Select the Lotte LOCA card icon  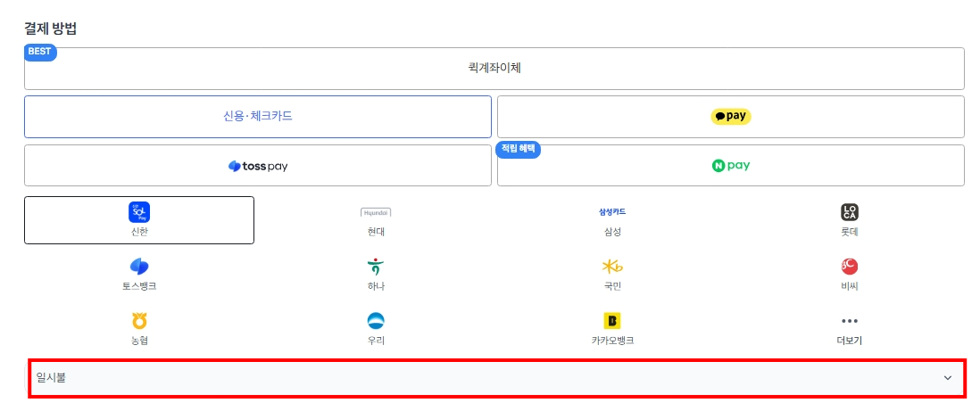point(850,212)
